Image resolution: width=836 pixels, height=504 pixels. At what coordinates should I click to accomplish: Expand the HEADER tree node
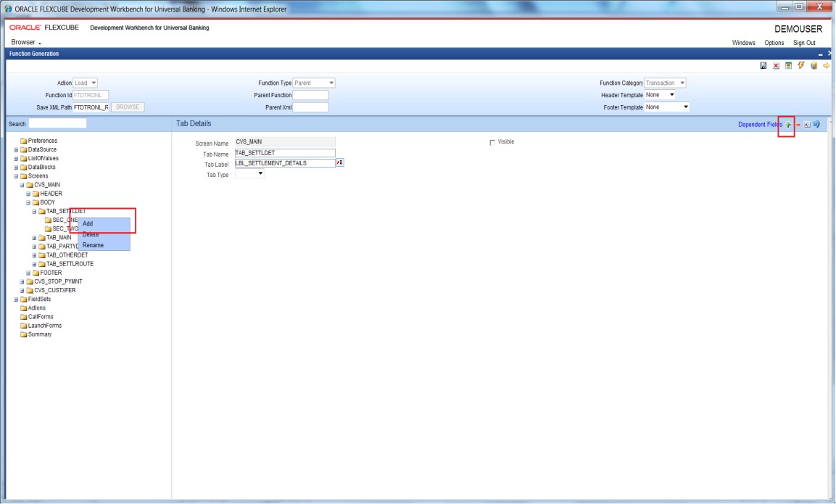click(28, 194)
